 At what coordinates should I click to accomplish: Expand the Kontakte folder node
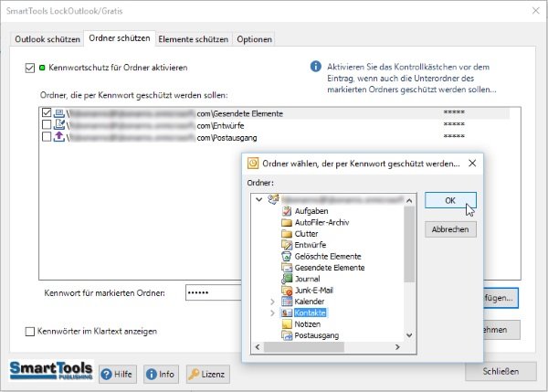coord(272,313)
